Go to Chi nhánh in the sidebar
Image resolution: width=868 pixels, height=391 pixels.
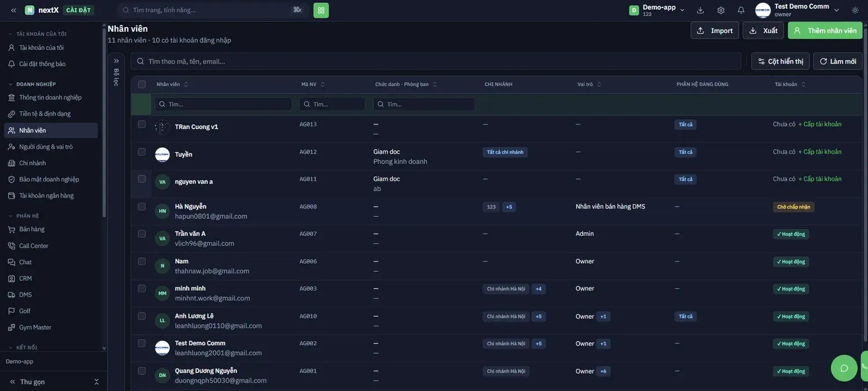coord(51,163)
